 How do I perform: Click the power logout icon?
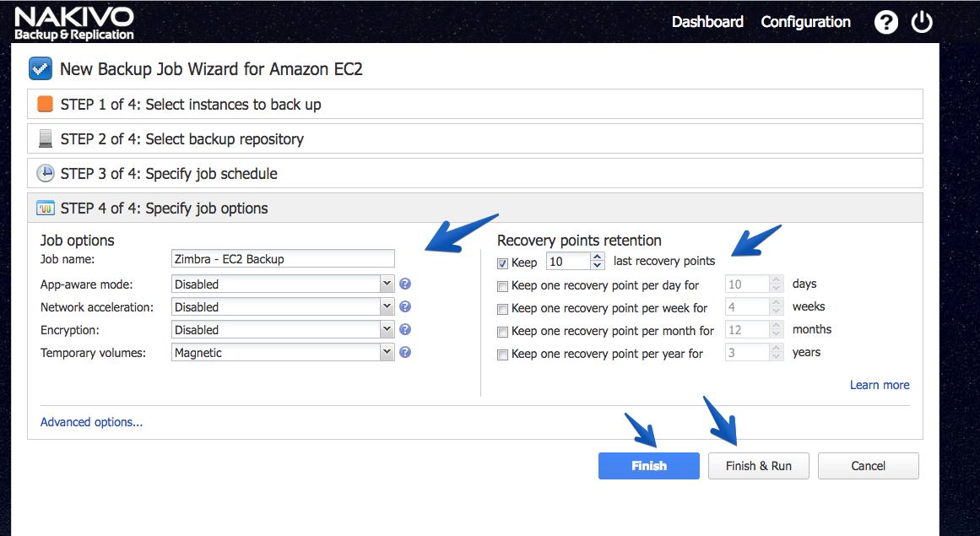click(921, 22)
